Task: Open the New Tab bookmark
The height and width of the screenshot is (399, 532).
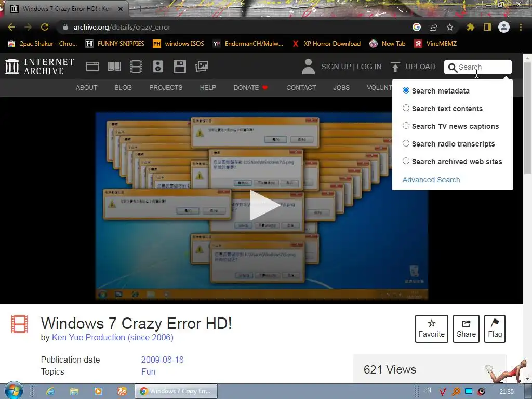Action: point(388,44)
